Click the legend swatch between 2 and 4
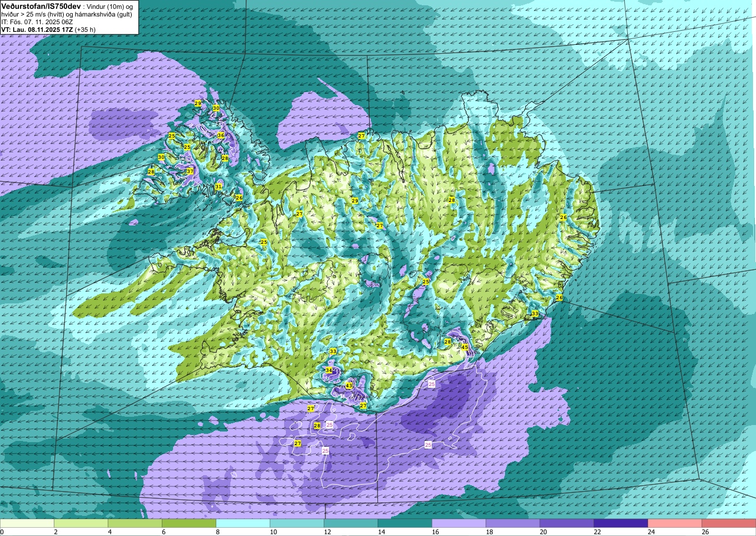 click(x=81, y=523)
